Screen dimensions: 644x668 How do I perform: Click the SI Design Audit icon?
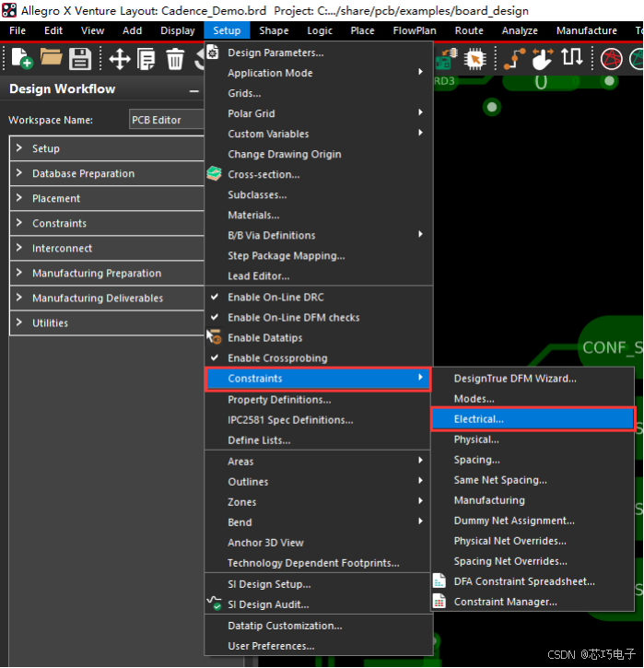coord(215,604)
